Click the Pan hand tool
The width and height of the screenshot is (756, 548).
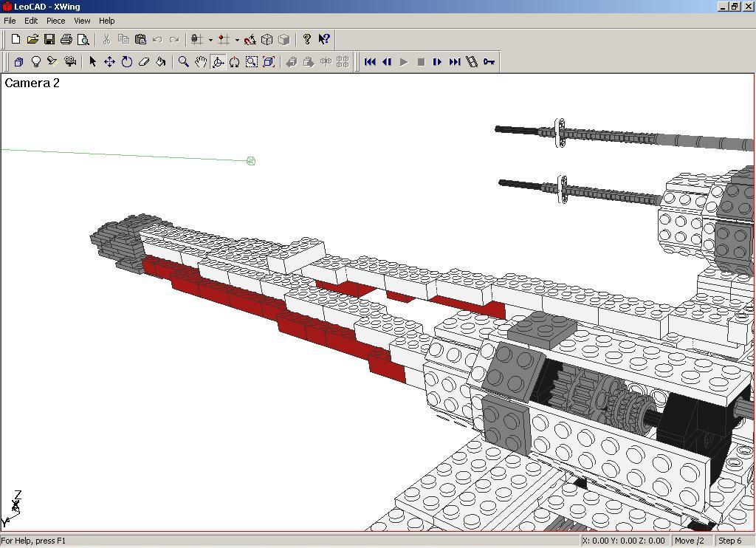[200, 62]
